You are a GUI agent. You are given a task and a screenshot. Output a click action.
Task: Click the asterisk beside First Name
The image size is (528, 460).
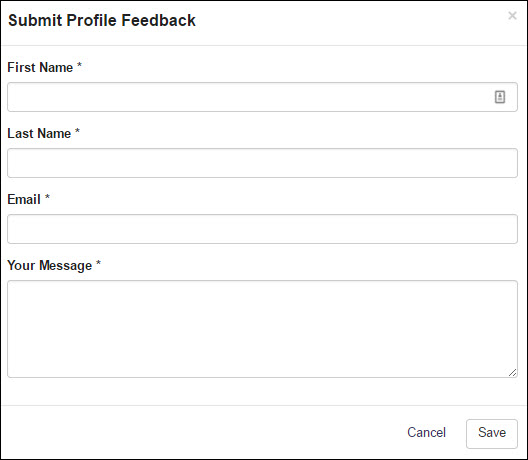tap(79, 65)
